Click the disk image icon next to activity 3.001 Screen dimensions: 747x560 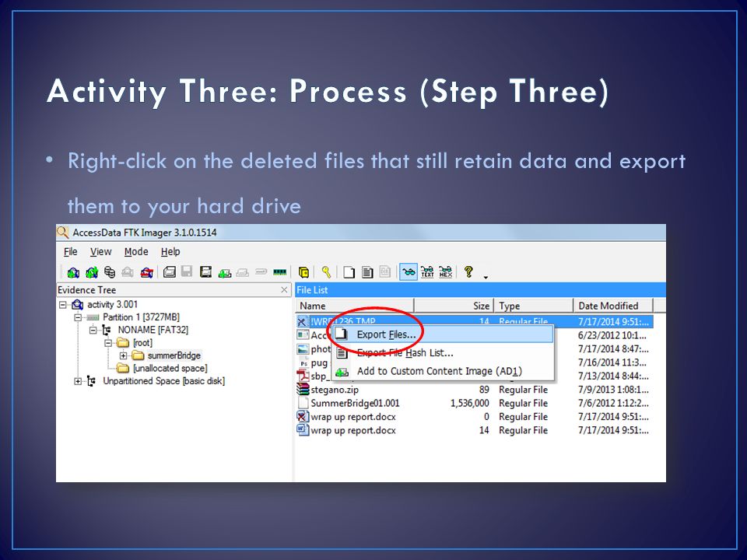click(77, 305)
